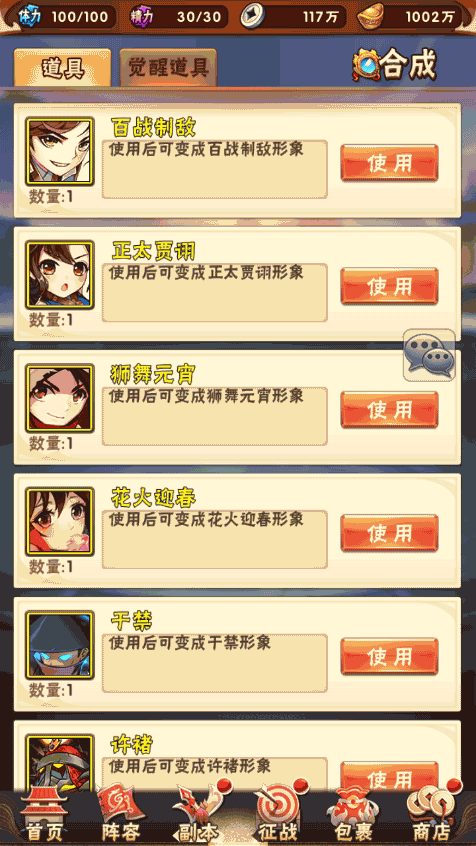Use the 百战制敌 item
The width and height of the screenshot is (476, 846).
(x=389, y=162)
